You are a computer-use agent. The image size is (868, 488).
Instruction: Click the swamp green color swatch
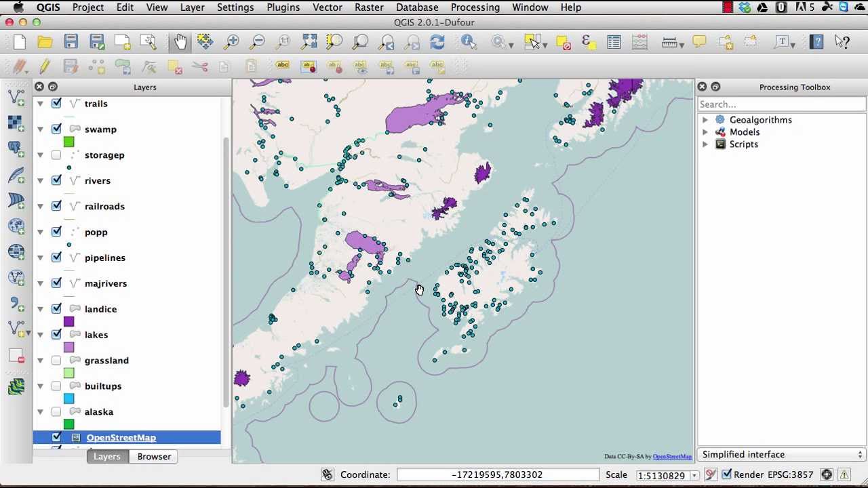68,142
